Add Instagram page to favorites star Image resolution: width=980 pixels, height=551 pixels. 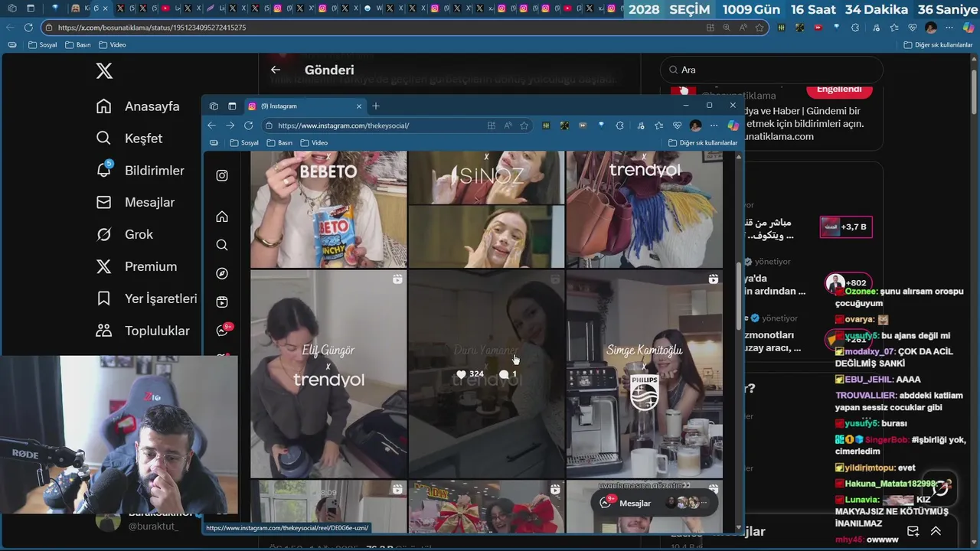[524, 126]
